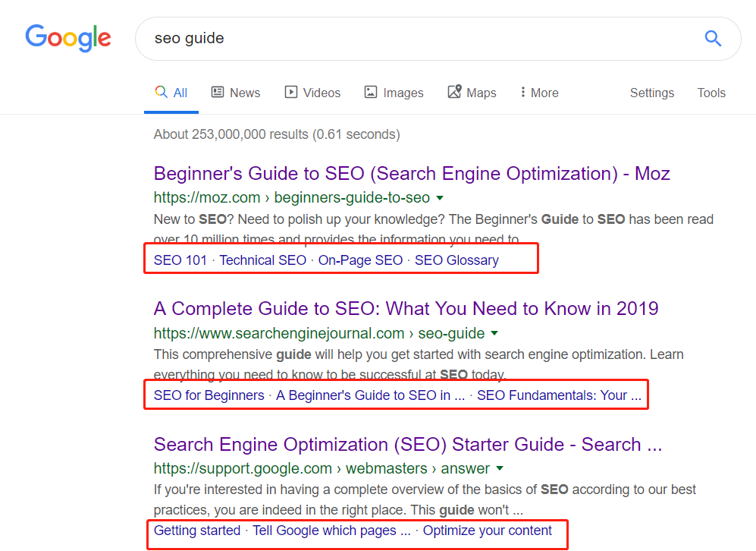Visit the SEO Glossary sitelink
The image size is (756, 551).
[x=456, y=260]
